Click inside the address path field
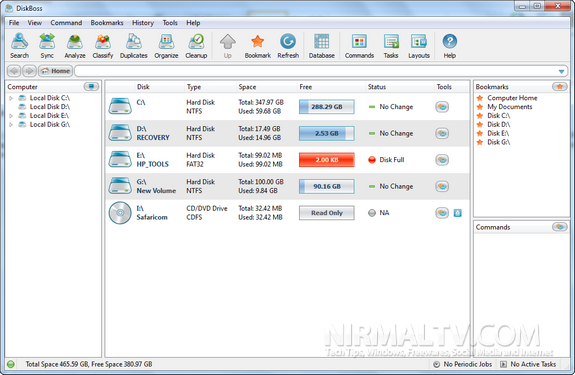Screen dimensions: 575x375 315,71
